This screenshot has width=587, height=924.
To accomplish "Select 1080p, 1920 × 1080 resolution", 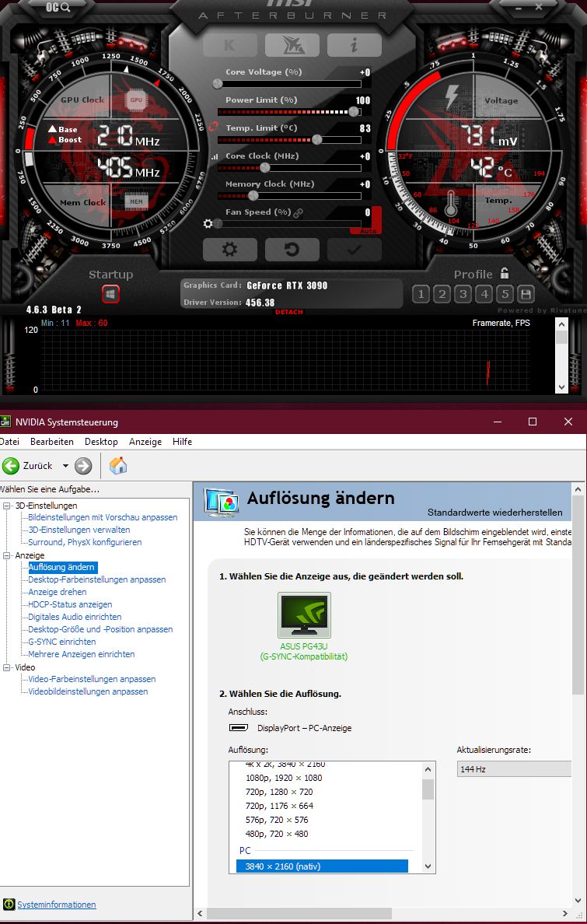I will tap(284, 778).
